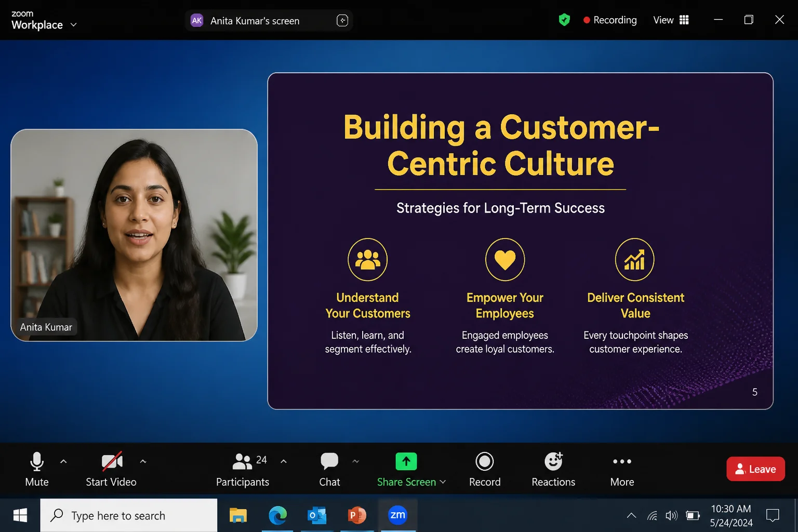Start the video camera
This screenshot has width=798, height=532.
click(x=111, y=469)
